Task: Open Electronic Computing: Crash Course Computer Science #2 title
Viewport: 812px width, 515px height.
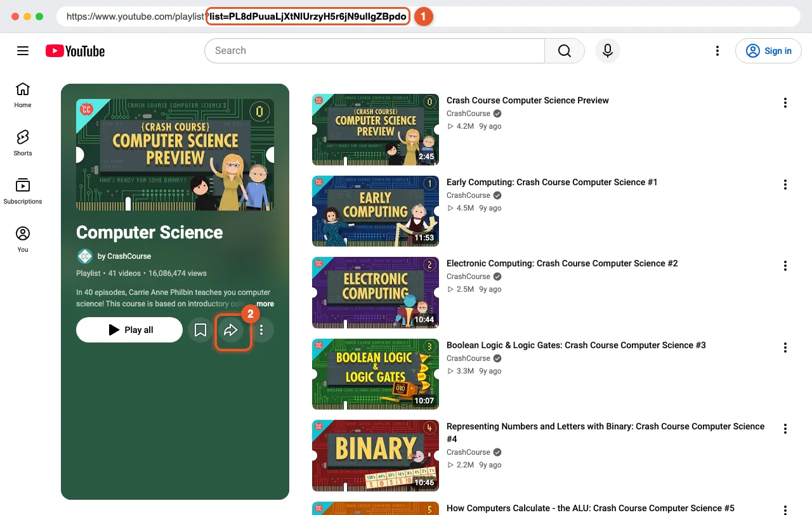Action: point(562,263)
